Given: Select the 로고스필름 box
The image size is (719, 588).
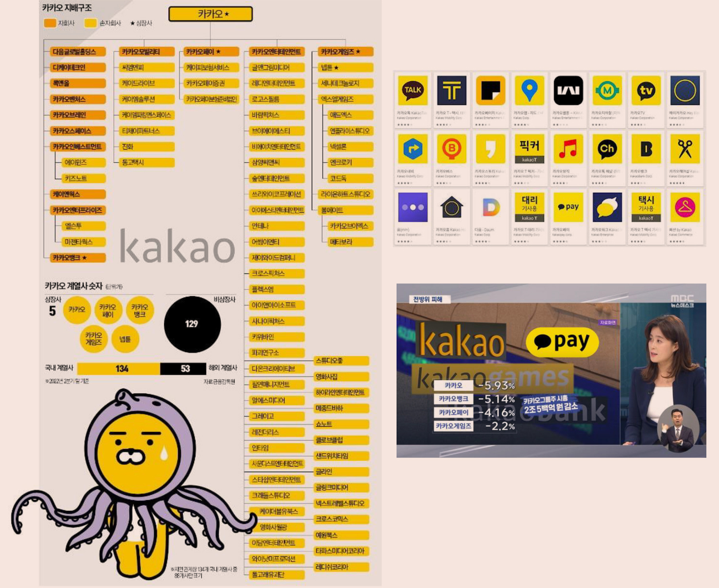Looking at the screenshot, I should 277,99.
